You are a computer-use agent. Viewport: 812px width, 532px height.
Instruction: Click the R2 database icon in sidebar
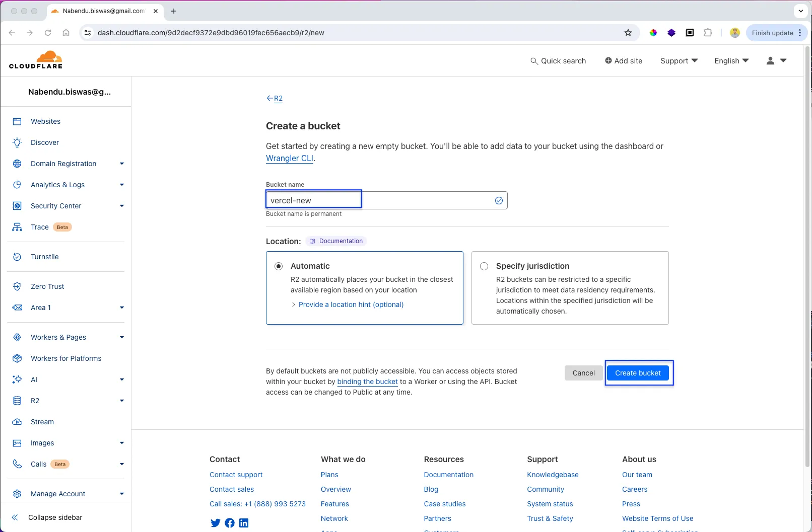click(x=17, y=401)
